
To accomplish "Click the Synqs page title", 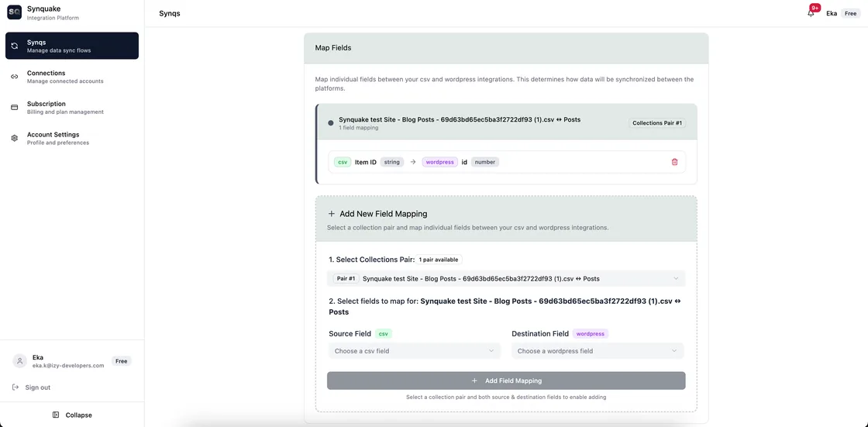I will (170, 13).
